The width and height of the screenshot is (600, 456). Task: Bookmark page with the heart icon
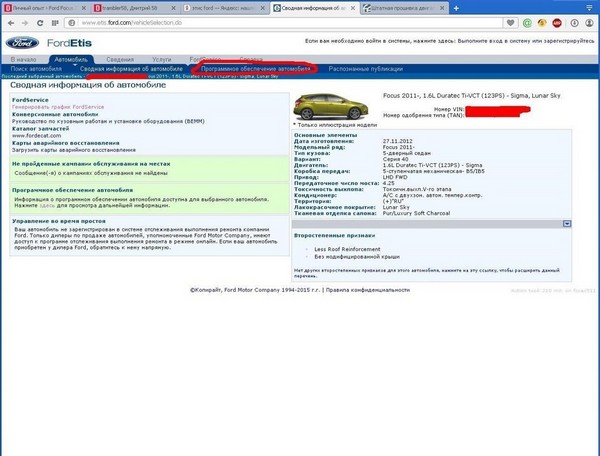510,23
